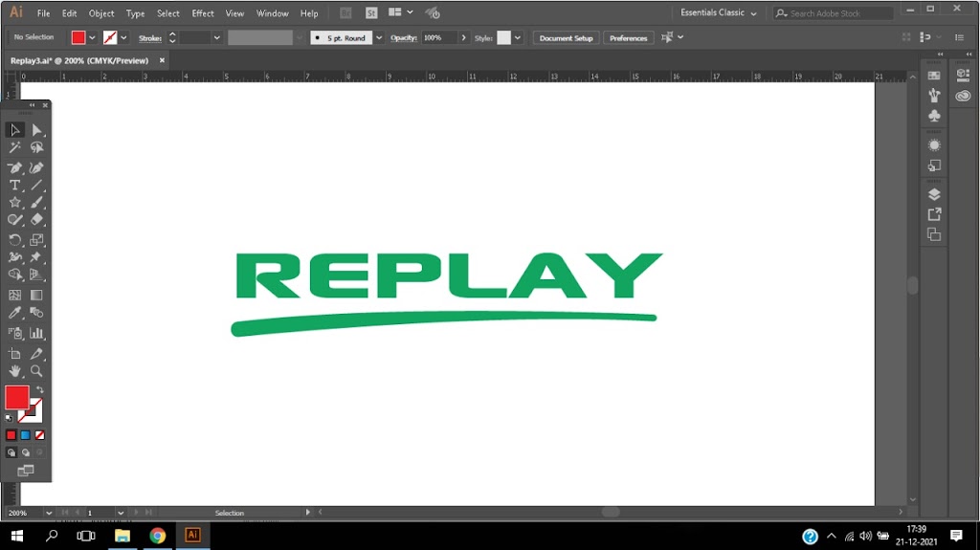Select the Line Segment tool
The image size is (980, 550).
(x=37, y=185)
